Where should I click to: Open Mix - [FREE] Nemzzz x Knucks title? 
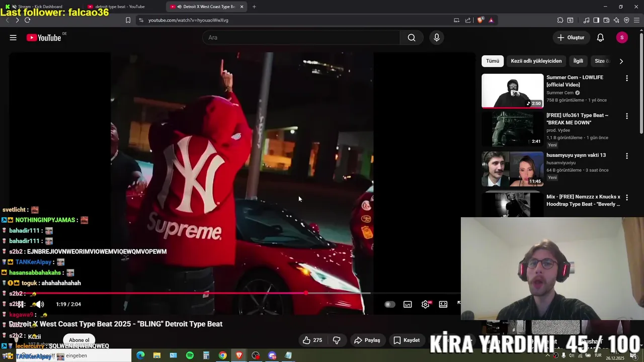pos(584,201)
